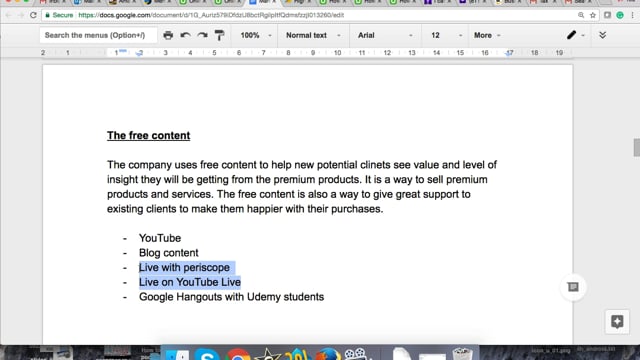Open Firefox from the Dock
This screenshot has width=640, height=360.
point(328,354)
